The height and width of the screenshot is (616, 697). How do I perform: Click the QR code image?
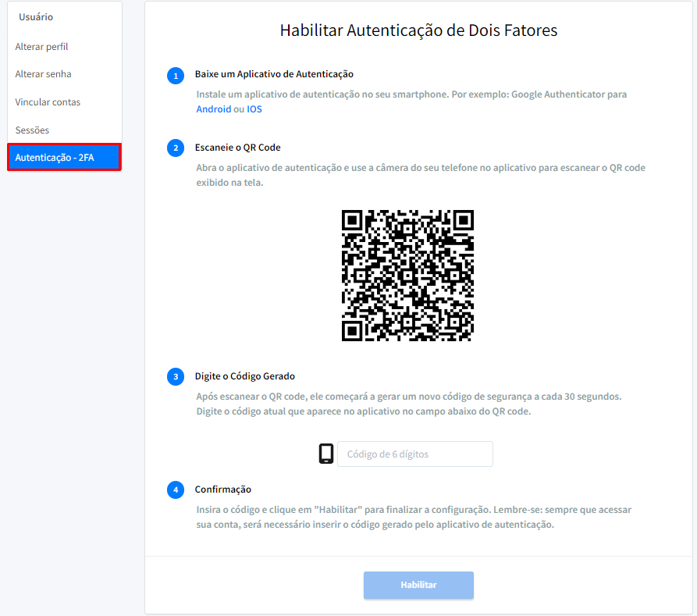pos(407,276)
